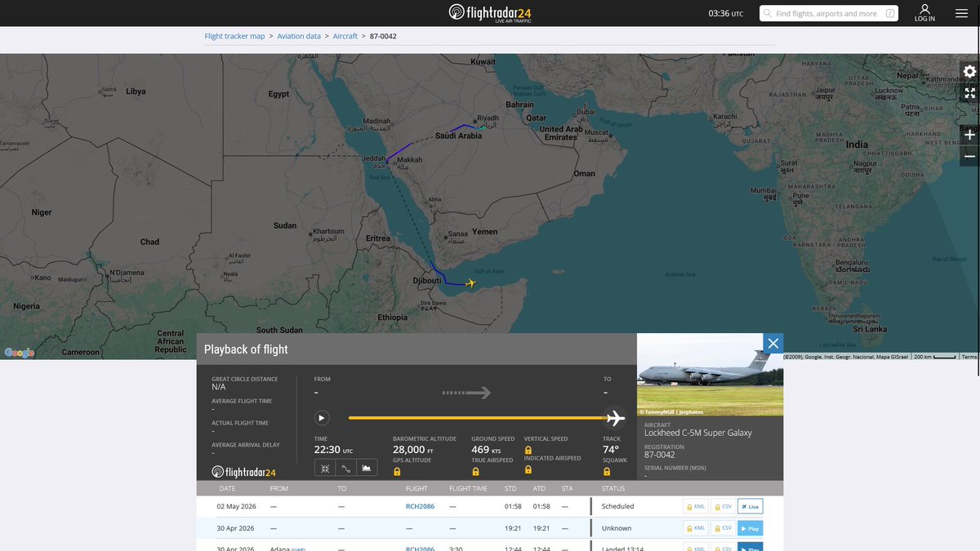Click the jetphotos photo credit
This screenshot has width=980, height=551.
tap(671, 412)
